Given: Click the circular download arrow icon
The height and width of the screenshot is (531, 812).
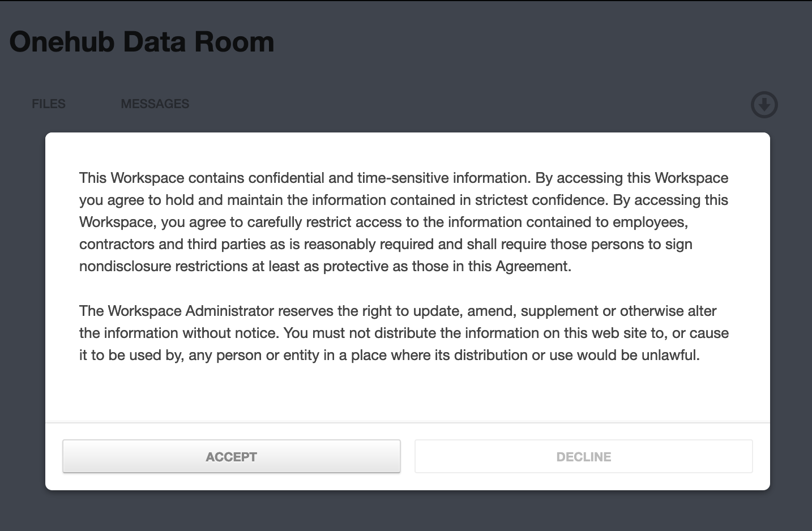Looking at the screenshot, I should click(x=764, y=105).
